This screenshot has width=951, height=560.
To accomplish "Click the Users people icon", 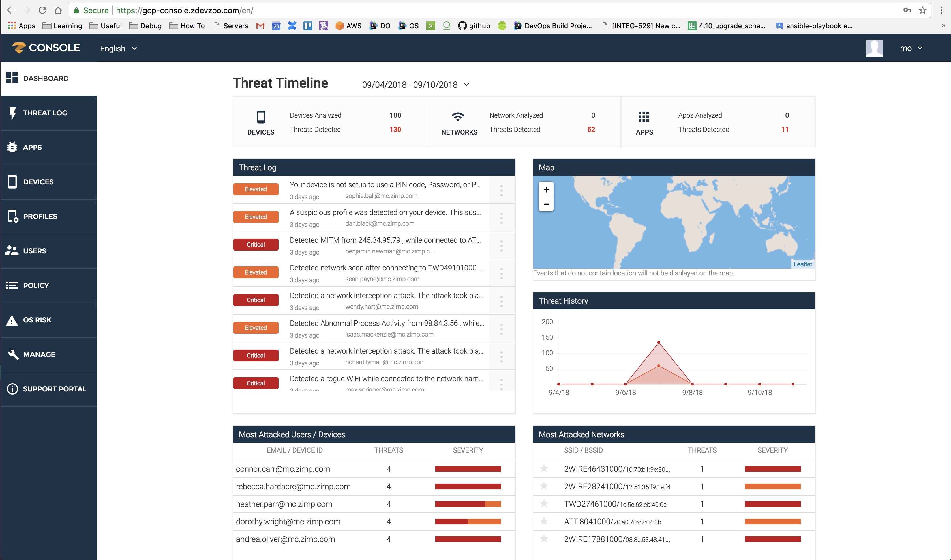I will pos(12,251).
